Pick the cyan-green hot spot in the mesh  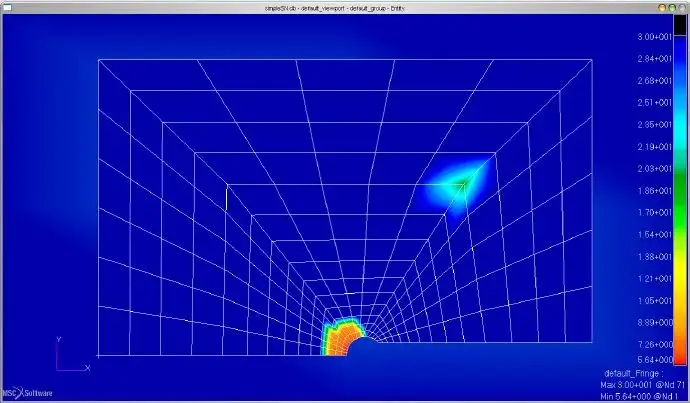(460, 187)
